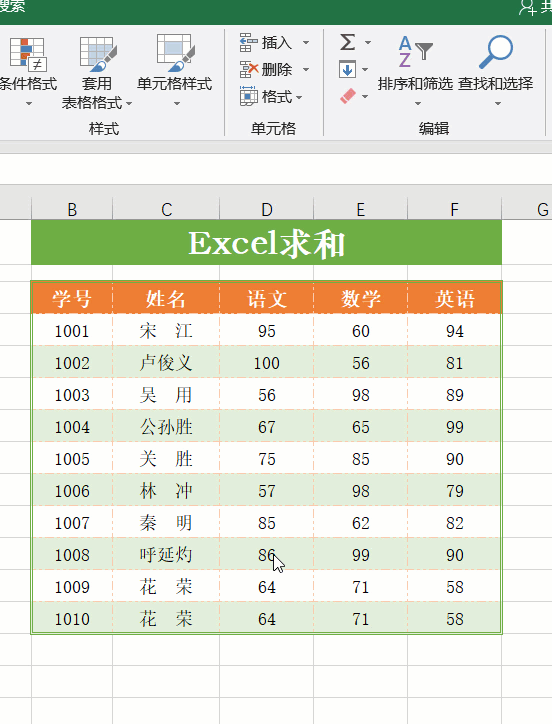Open the 查找和选择 dropdown arrow
Image resolution: width=552 pixels, height=724 pixels.
point(498,103)
